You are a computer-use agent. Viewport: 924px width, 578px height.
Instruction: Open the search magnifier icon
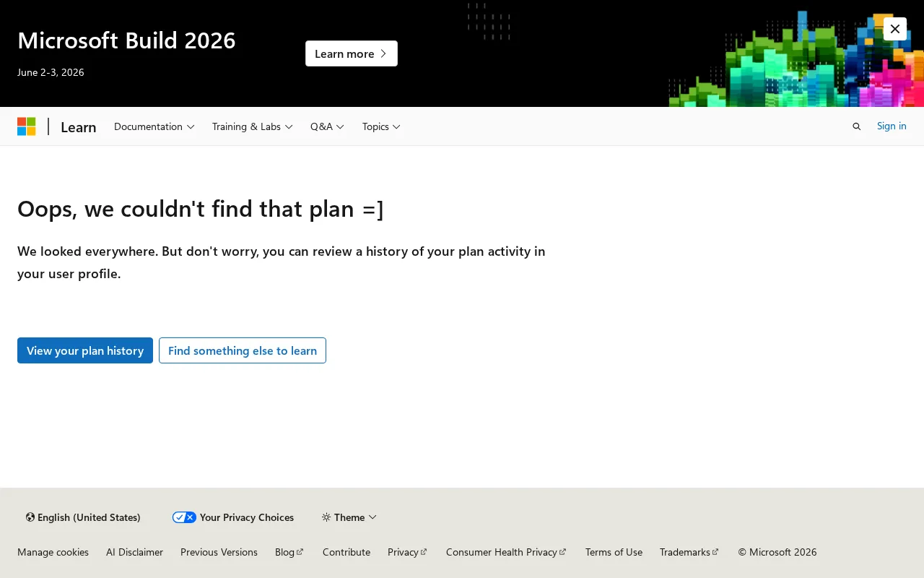[x=857, y=126]
